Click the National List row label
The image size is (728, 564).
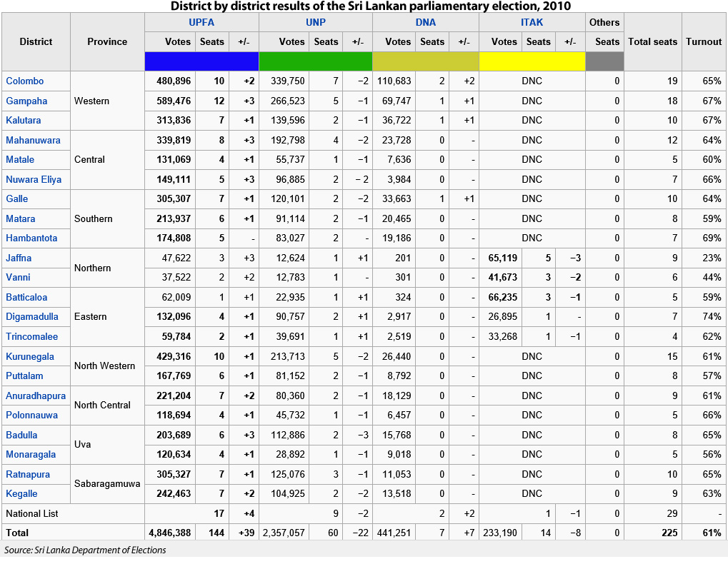(x=32, y=513)
